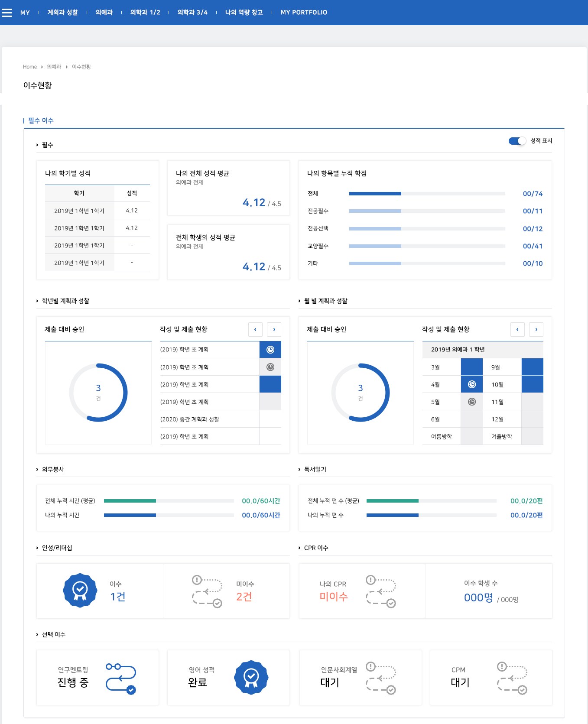Click the 전체 cumulative credit progress bar
The height and width of the screenshot is (724, 588).
tap(427, 194)
